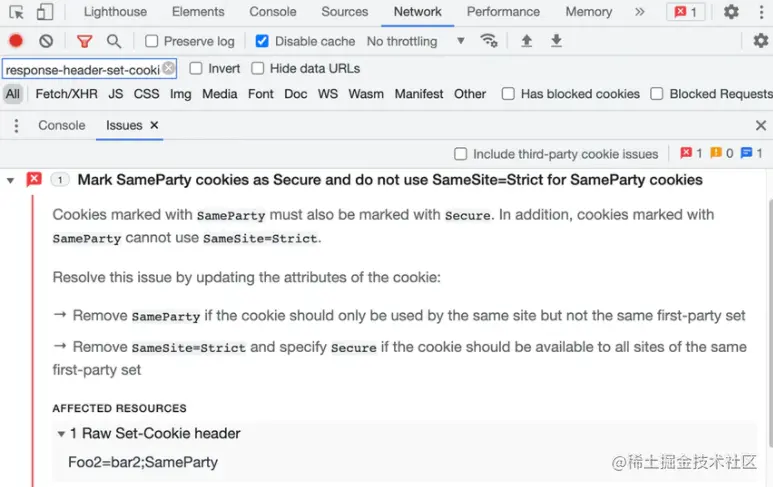Click the filter text input field

tap(82, 70)
